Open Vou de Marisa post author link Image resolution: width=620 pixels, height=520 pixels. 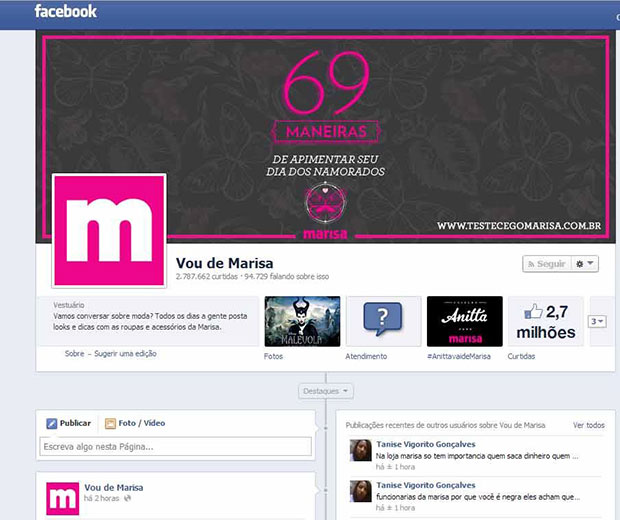(x=113, y=488)
